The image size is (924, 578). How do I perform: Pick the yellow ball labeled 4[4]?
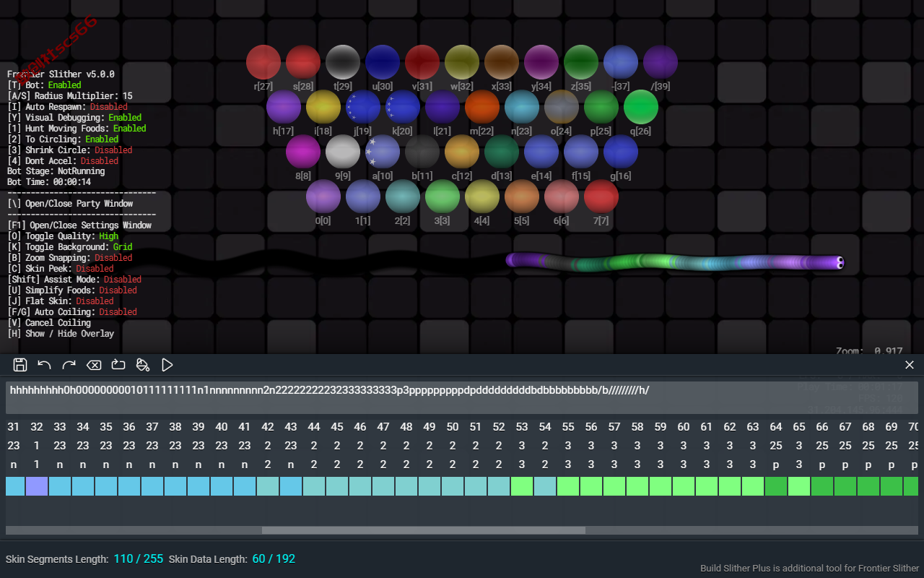pos(482,197)
